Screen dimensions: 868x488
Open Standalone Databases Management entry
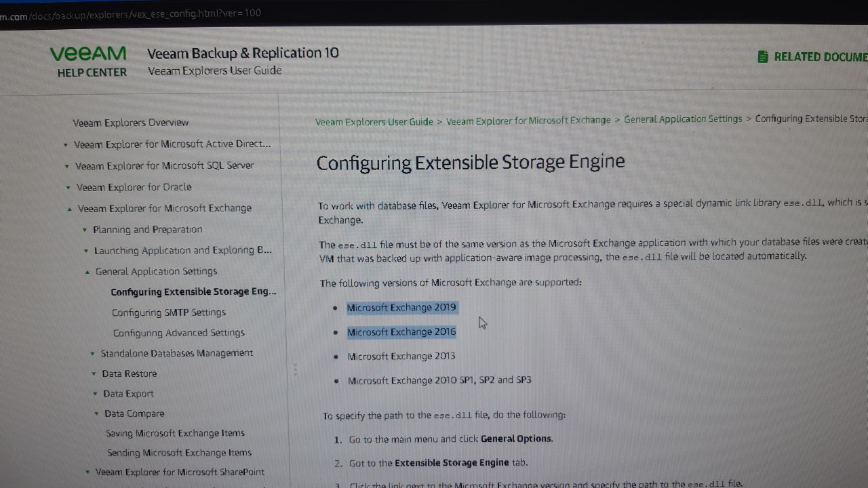(x=177, y=353)
